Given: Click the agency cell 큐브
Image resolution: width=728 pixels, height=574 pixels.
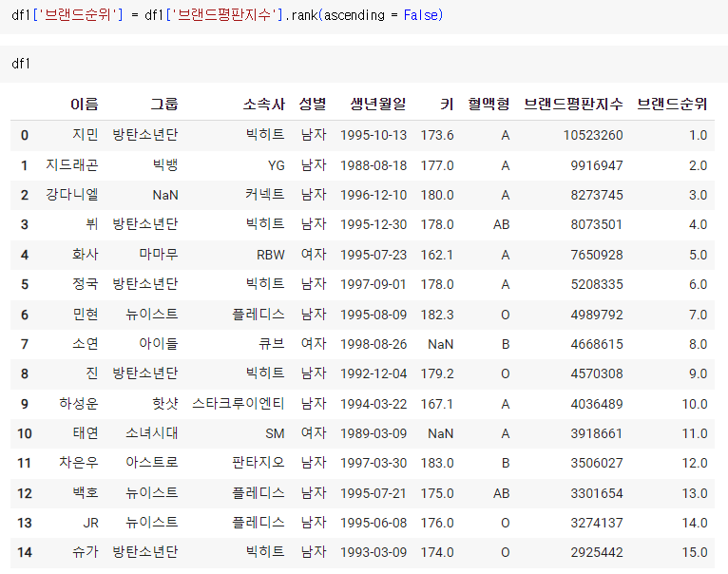Looking at the screenshot, I should (271, 344).
